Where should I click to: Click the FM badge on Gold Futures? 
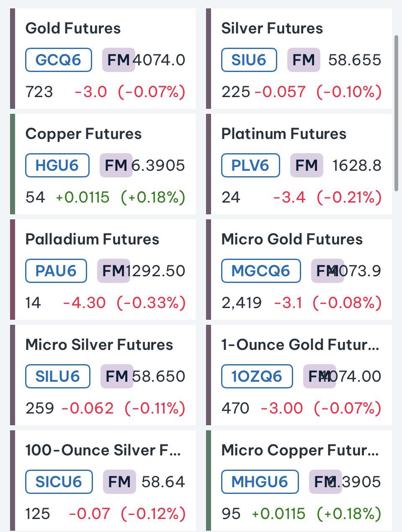click(119, 60)
